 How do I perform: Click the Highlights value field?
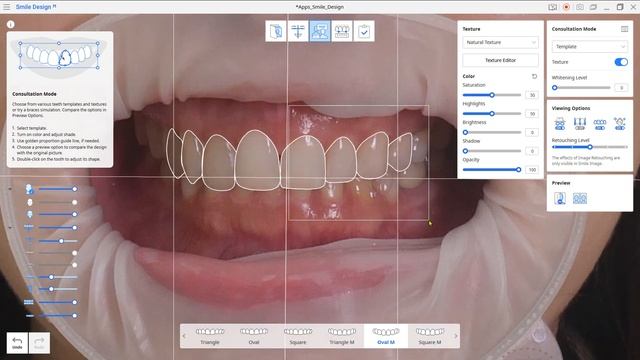532,114
